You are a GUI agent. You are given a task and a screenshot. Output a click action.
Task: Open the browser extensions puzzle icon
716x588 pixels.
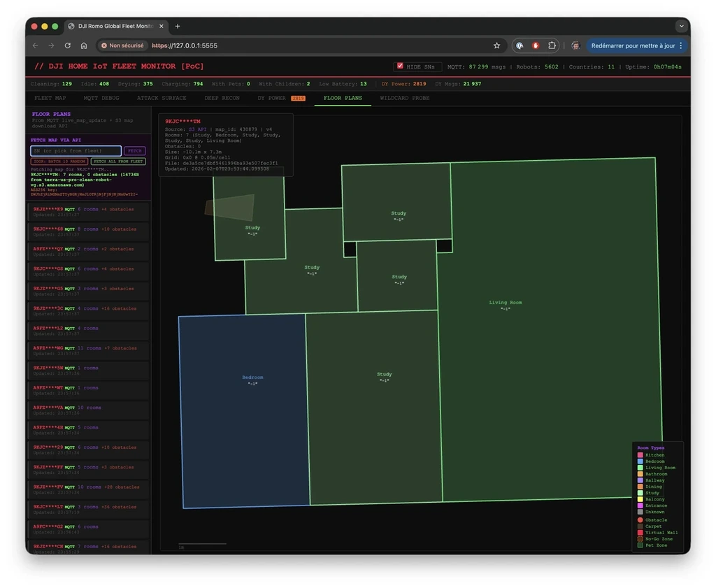[x=552, y=45]
